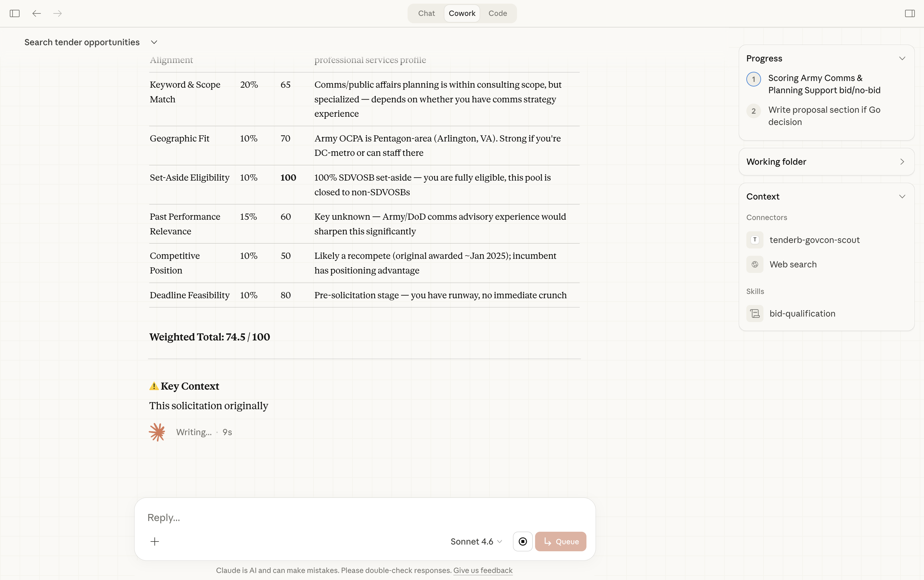Open the Sonnet 4.6 model dropdown

tap(476, 541)
